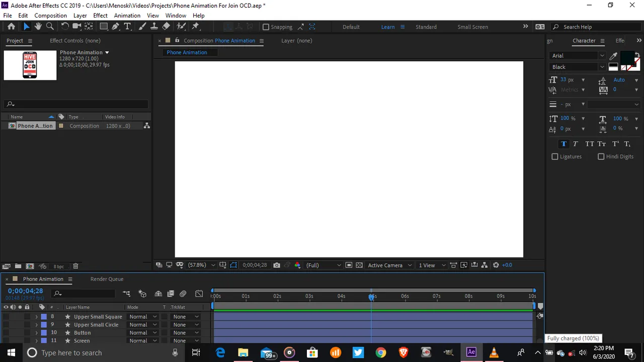This screenshot has height=362, width=644.
Task: Open the Animation menu
Action: click(x=127, y=16)
